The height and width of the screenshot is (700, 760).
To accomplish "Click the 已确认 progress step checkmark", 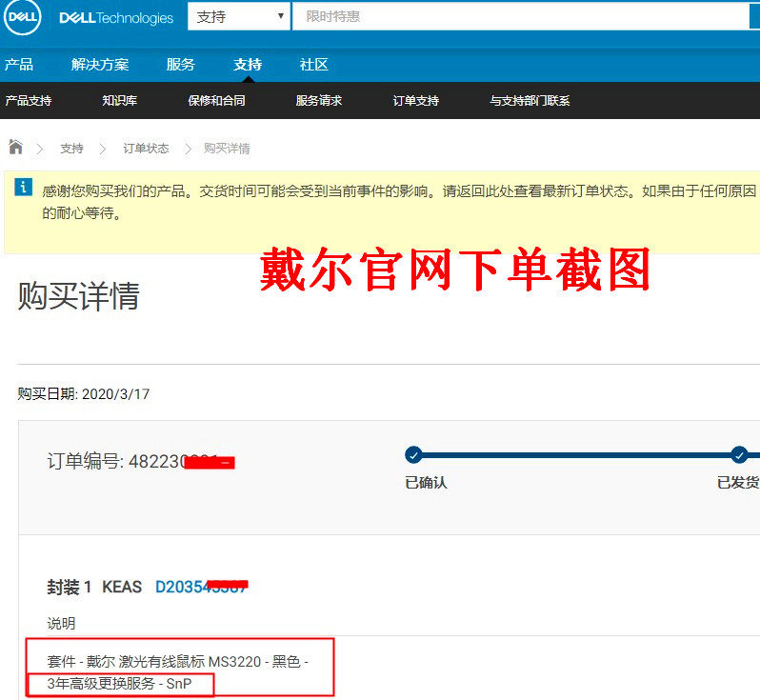I will tap(413, 454).
